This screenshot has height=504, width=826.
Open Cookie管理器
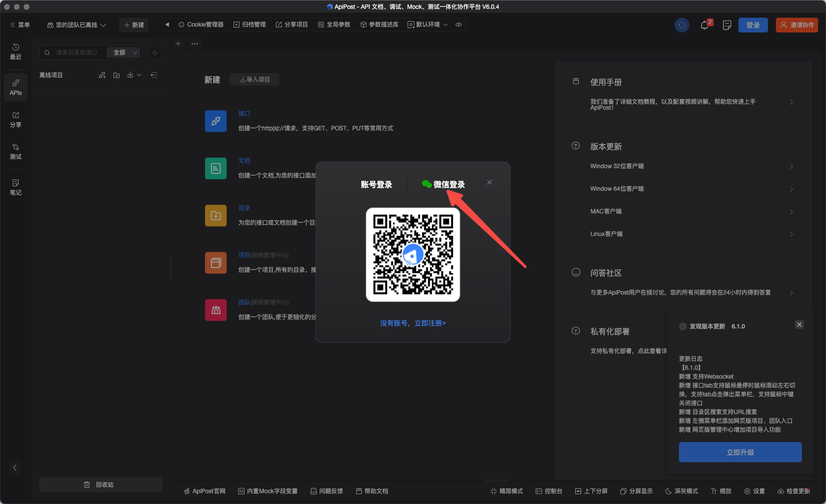click(201, 25)
